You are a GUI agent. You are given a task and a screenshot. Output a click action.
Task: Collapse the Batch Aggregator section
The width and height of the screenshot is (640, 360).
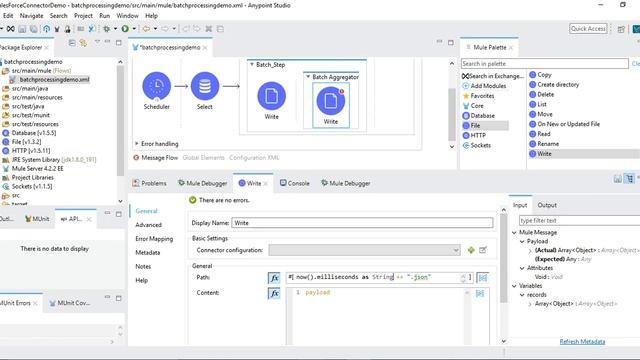pyautogui.click(x=308, y=77)
